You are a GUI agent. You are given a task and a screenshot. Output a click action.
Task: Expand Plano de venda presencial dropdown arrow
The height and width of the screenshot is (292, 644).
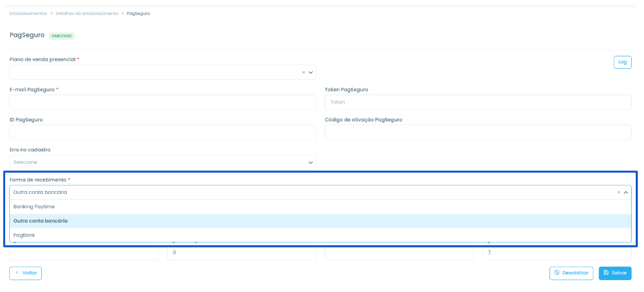pyautogui.click(x=311, y=72)
